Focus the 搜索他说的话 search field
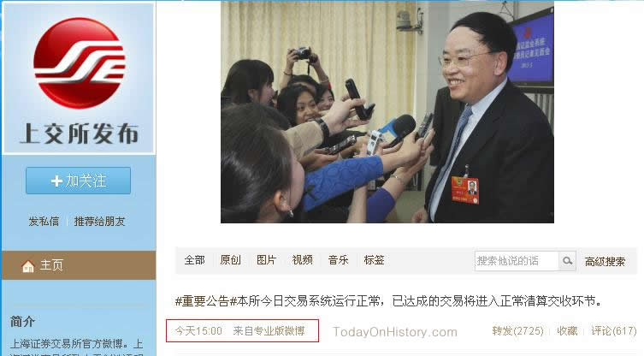Image resolution: width=644 pixels, height=356 pixels. coord(517,261)
